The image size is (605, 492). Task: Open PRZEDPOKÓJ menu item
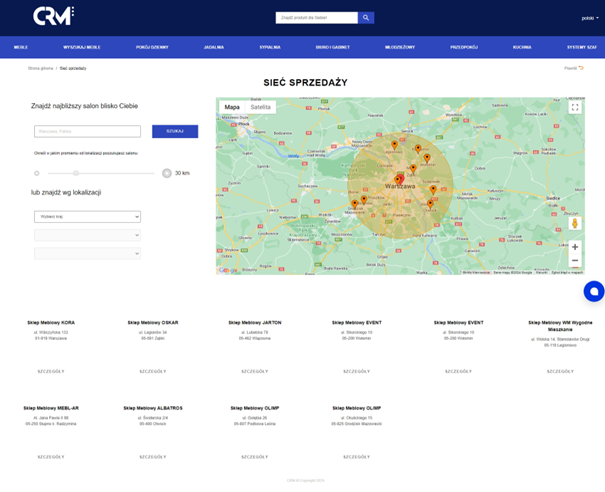tap(464, 47)
